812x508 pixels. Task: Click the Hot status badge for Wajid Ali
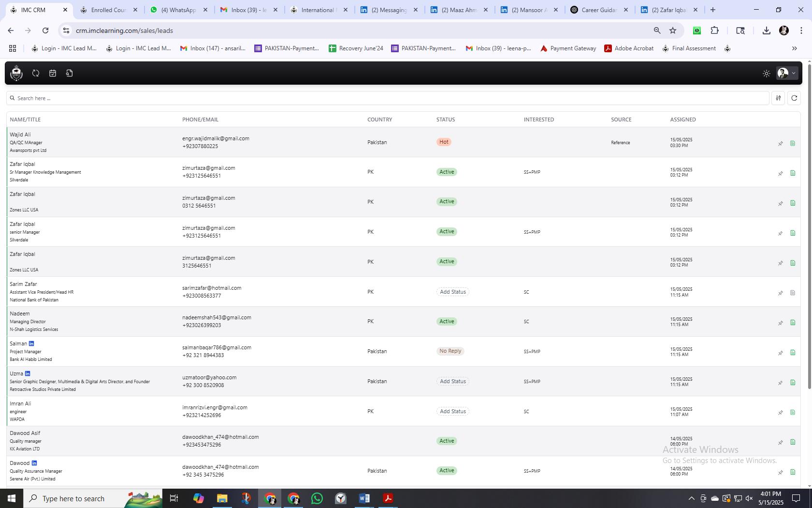coord(444,142)
